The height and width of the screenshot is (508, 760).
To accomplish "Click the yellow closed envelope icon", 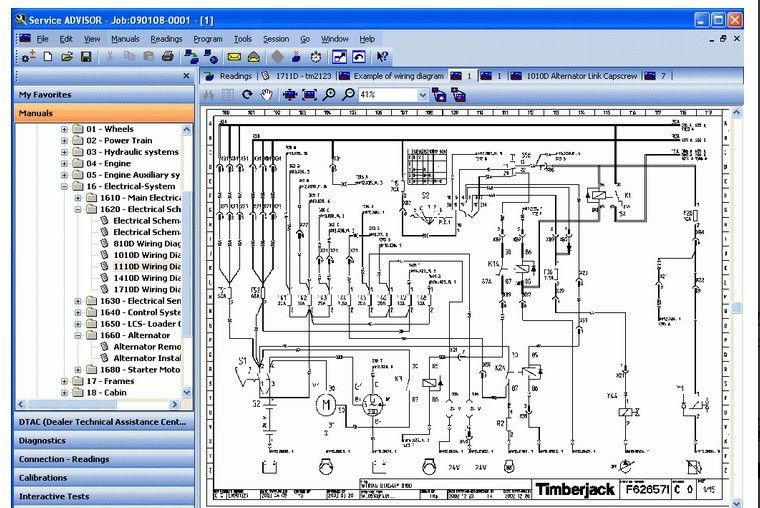I will click(x=234, y=57).
